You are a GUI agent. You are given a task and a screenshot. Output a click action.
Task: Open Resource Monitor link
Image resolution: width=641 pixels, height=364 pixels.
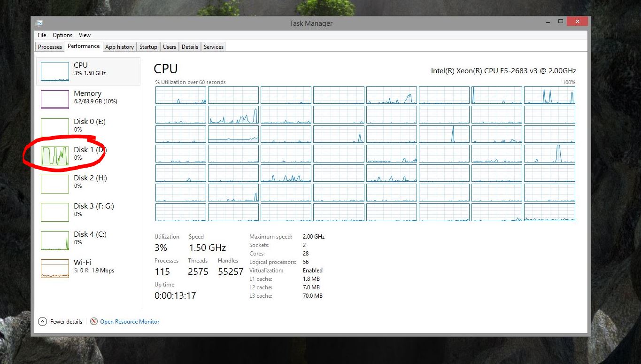pos(130,322)
